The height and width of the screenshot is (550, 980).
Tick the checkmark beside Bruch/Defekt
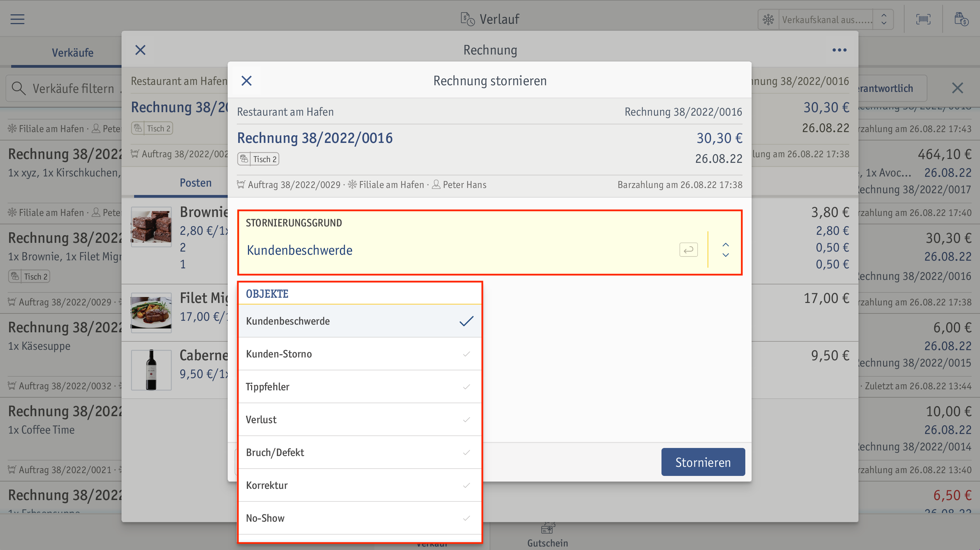(x=466, y=452)
